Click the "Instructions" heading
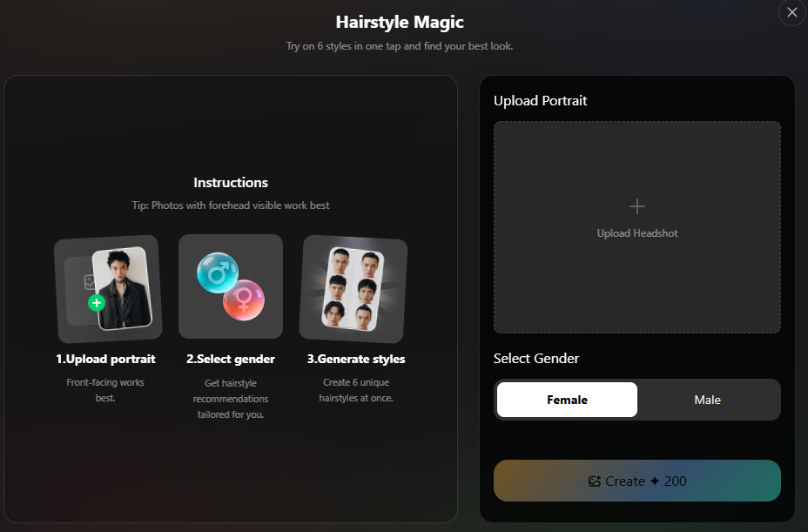This screenshot has height=532, width=808. point(231,183)
